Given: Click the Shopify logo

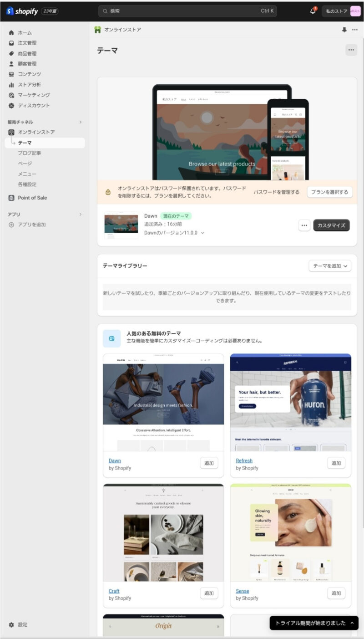Looking at the screenshot, I should [22, 11].
